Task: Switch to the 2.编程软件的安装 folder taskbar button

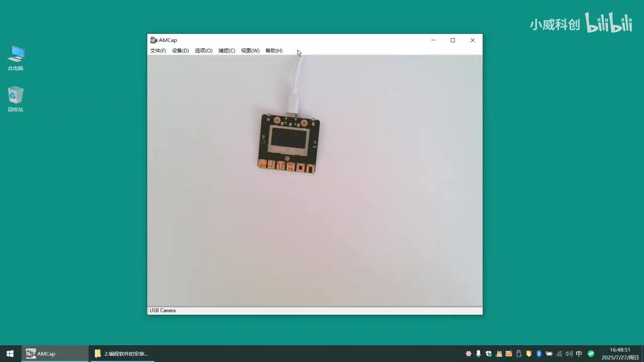Action: [x=121, y=354]
